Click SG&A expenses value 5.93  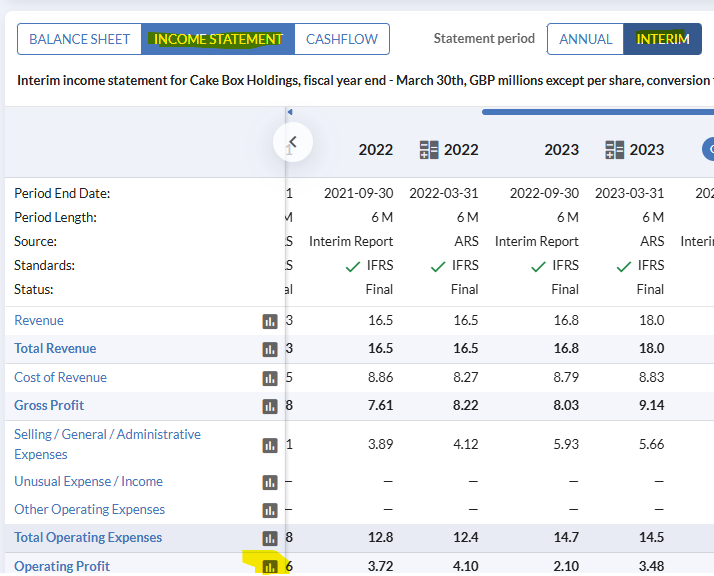click(566, 444)
